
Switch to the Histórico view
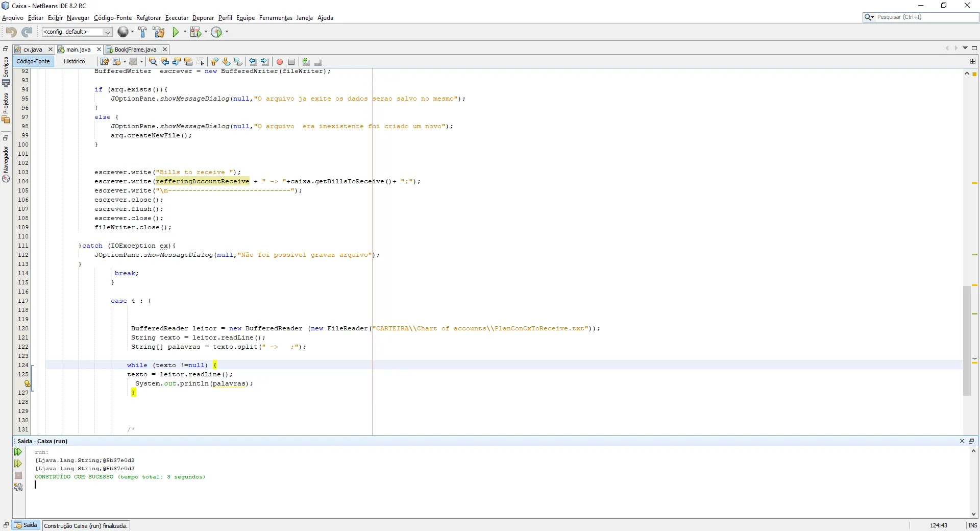tap(75, 61)
